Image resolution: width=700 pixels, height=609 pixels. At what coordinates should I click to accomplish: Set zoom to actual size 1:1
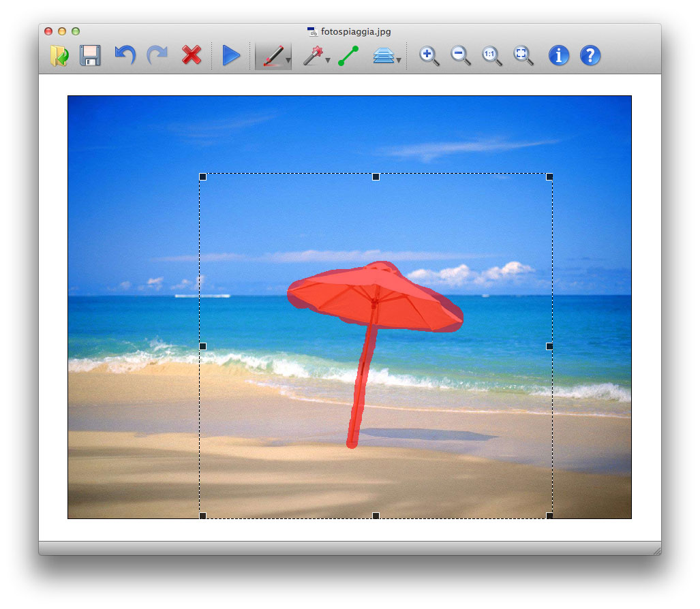pyautogui.click(x=492, y=57)
